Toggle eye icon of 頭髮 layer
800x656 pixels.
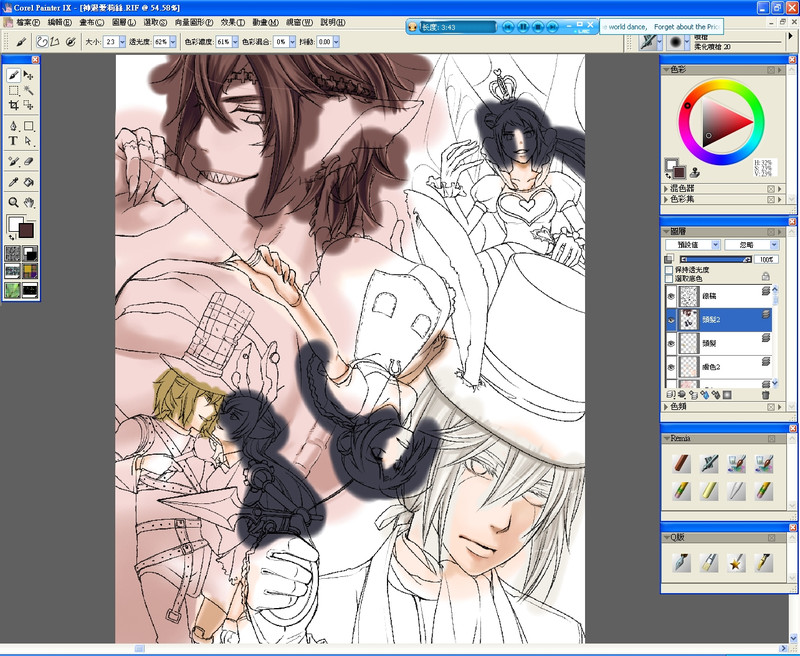pos(671,343)
